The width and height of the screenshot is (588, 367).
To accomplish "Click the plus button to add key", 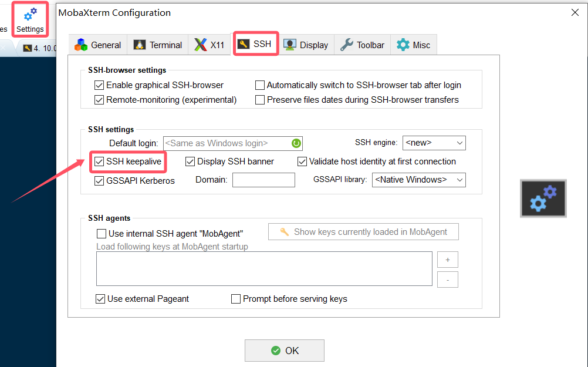I will [448, 260].
